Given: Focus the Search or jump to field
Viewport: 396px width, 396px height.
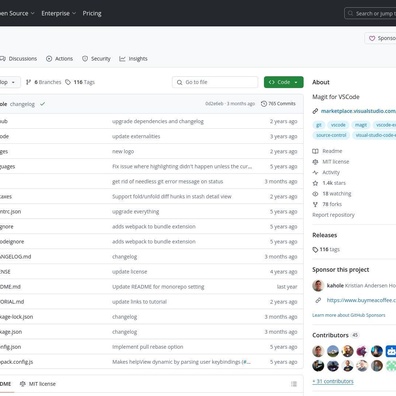Looking at the screenshot, I should [370, 13].
